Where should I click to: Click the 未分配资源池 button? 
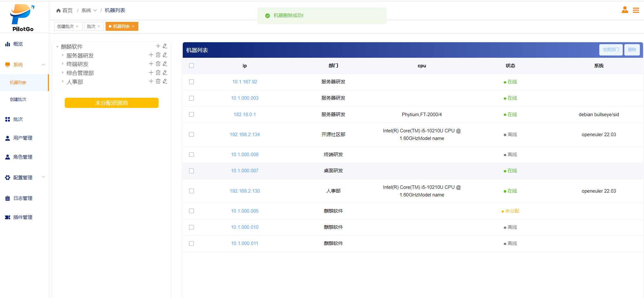[111, 103]
